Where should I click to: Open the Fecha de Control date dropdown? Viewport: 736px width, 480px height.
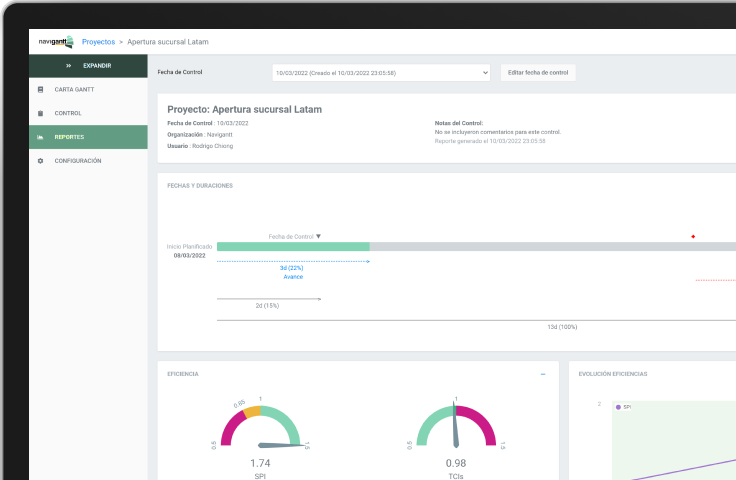(381, 73)
